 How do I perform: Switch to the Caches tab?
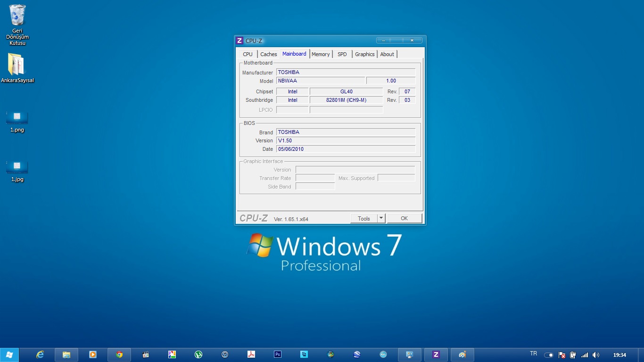[x=269, y=54]
